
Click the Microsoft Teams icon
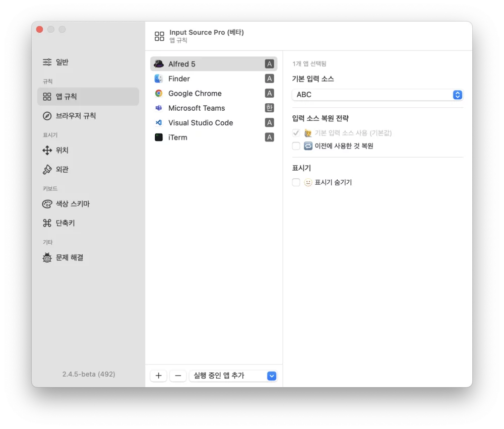click(x=159, y=108)
